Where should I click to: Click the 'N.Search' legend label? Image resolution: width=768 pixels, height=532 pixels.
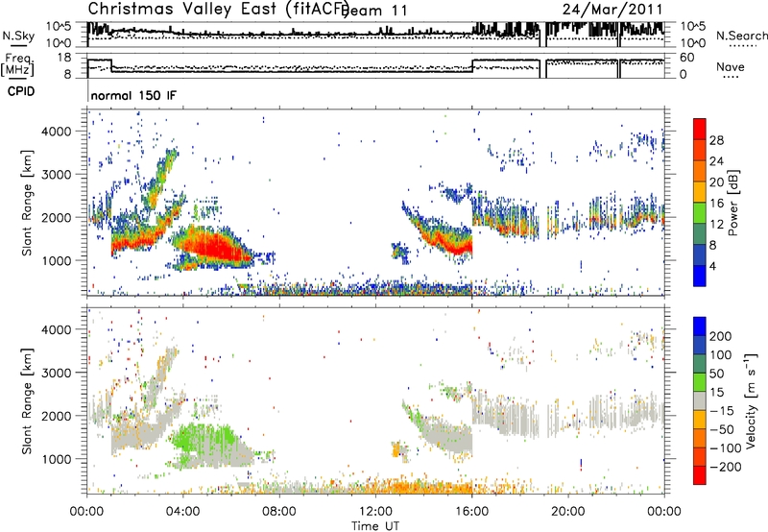[741, 36]
